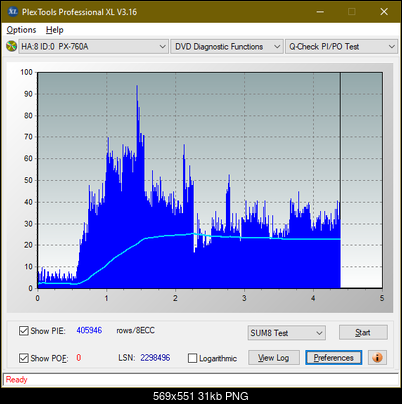Click the disc drive icon beside device list
The height and width of the screenshot is (404, 402).
click(x=11, y=46)
